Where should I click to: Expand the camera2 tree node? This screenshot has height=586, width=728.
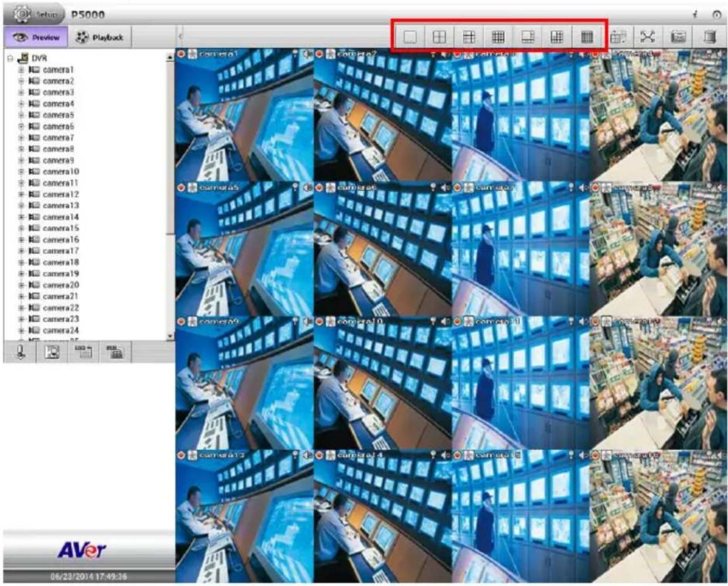21,81
